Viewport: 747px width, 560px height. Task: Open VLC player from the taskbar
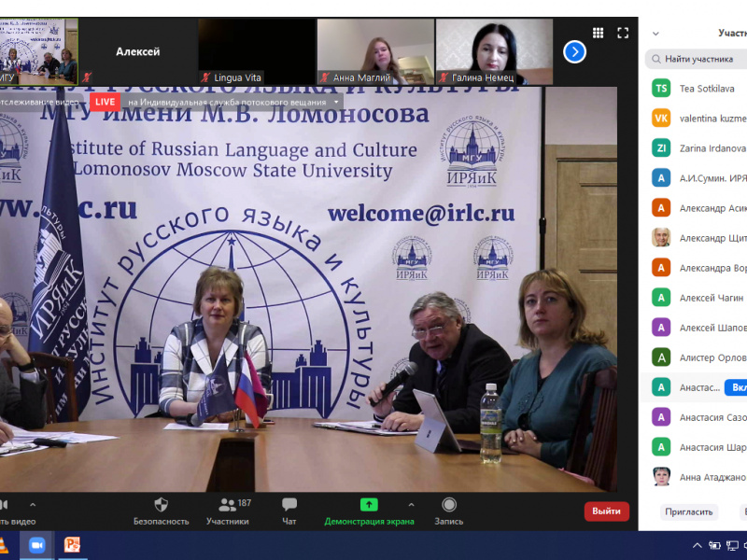pos(4,545)
